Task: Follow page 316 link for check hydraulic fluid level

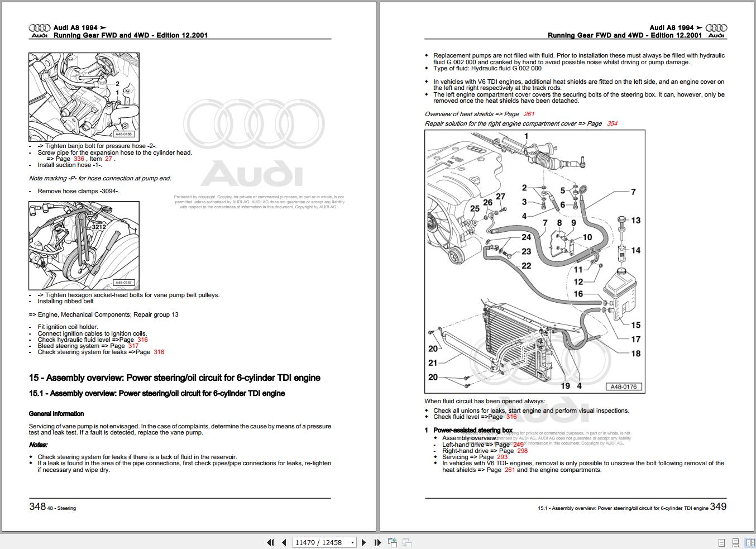Action: 142,340
